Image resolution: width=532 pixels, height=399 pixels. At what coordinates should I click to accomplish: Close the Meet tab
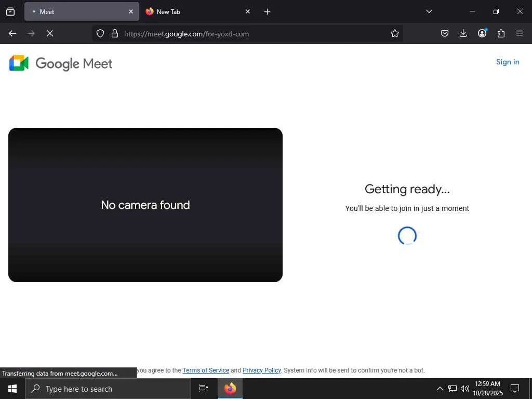[x=131, y=11]
